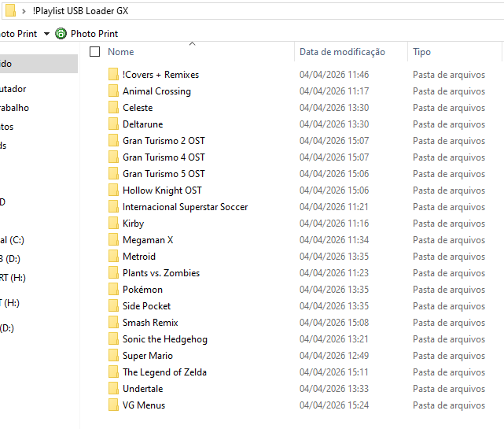
Task: Select the sidebar item ending in 'utador'
Action: click(13, 89)
